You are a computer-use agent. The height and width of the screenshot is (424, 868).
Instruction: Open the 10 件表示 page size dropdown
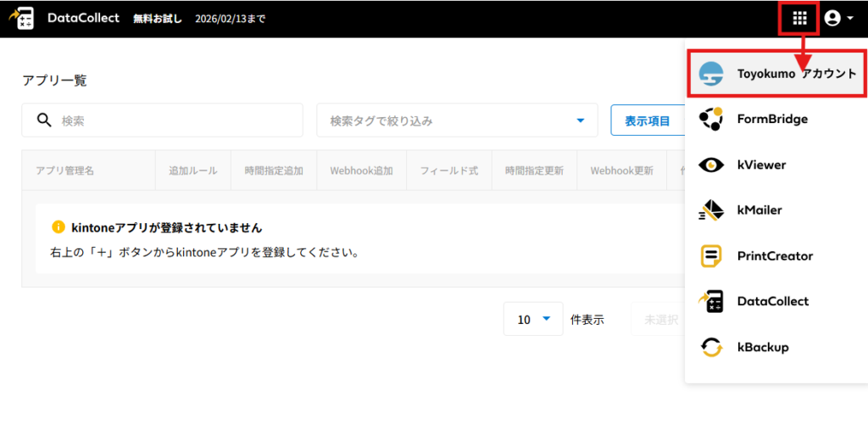pyautogui.click(x=533, y=319)
